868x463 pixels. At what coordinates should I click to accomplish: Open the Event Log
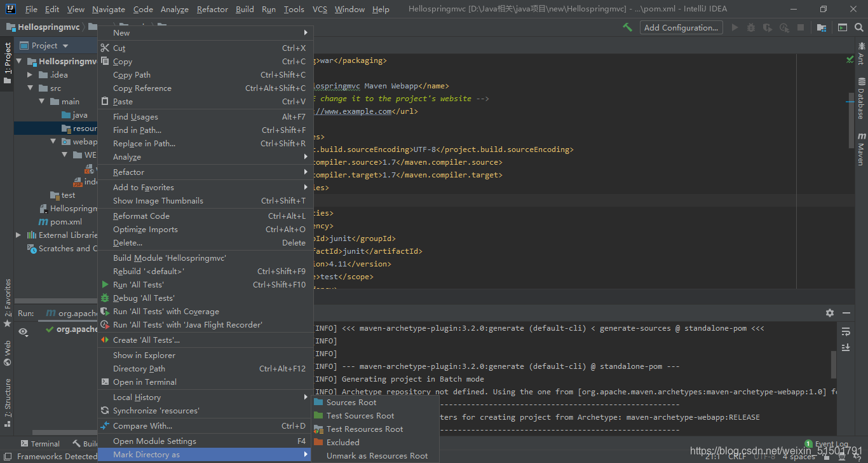[826, 444]
